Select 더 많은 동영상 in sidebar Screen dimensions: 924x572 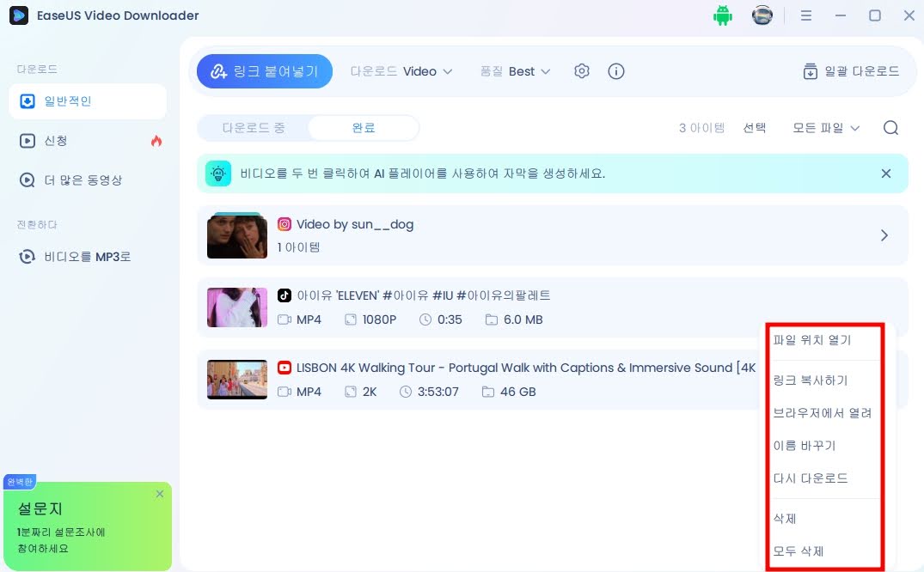point(88,180)
